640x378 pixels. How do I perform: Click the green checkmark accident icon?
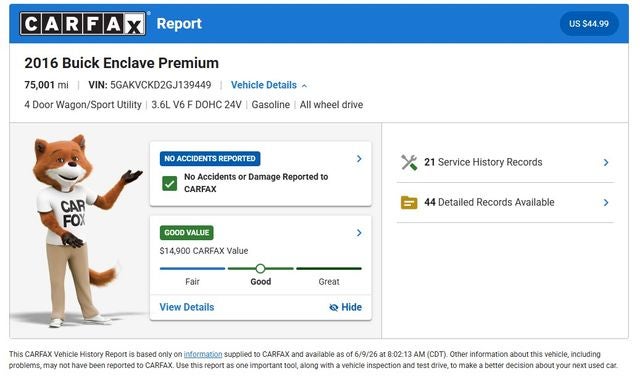(169, 183)
